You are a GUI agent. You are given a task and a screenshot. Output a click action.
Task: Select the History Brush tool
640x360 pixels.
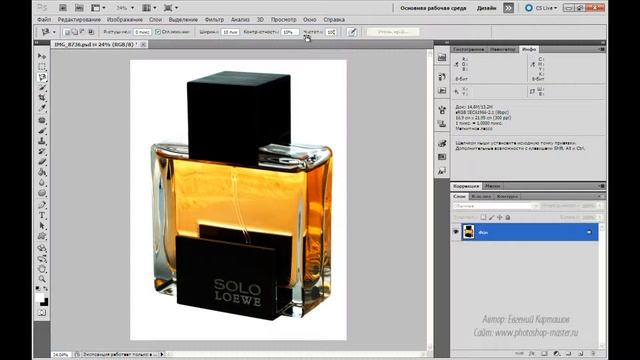click(42, 152)
